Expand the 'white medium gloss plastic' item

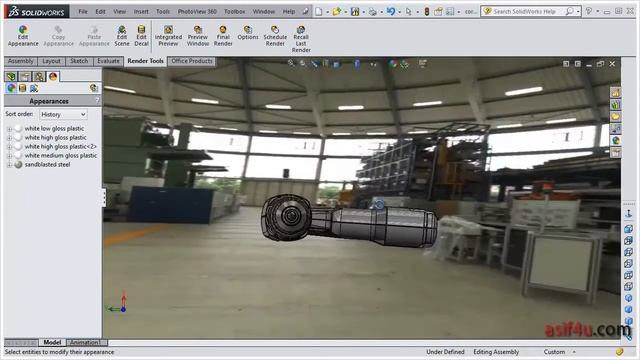coord(9,156)
